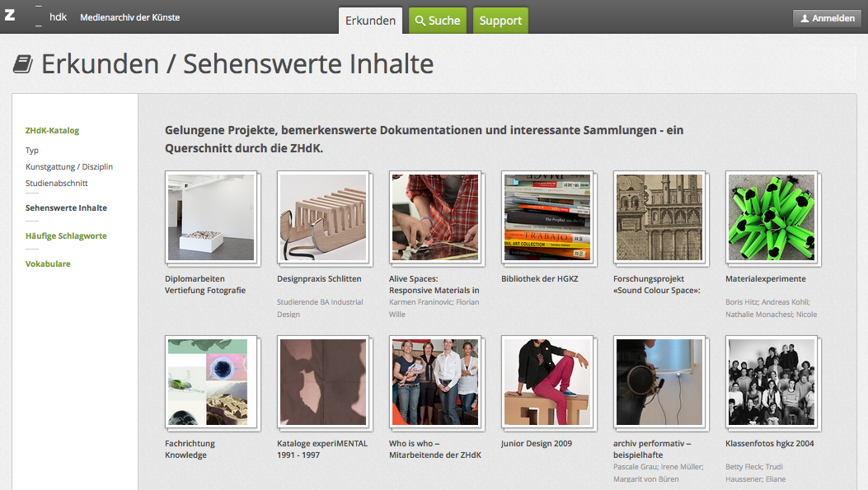Select Studienabschnitt in the sidebar
The image size is (868, 490).
pos(56,183)
